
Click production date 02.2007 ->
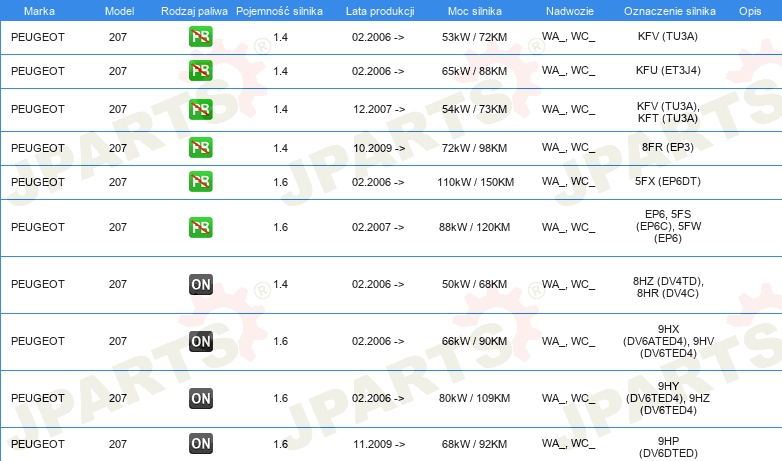pyautogui.click(x=378, y=228)
